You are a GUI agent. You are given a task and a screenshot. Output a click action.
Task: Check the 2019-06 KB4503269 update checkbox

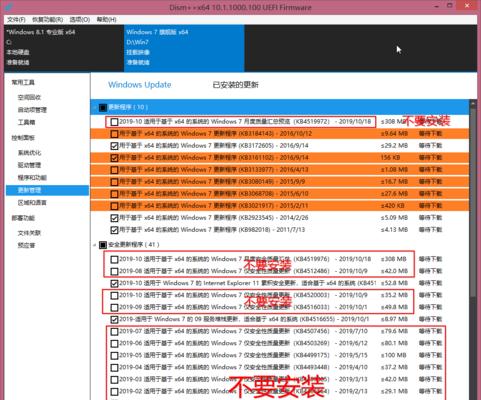point(114,344)
